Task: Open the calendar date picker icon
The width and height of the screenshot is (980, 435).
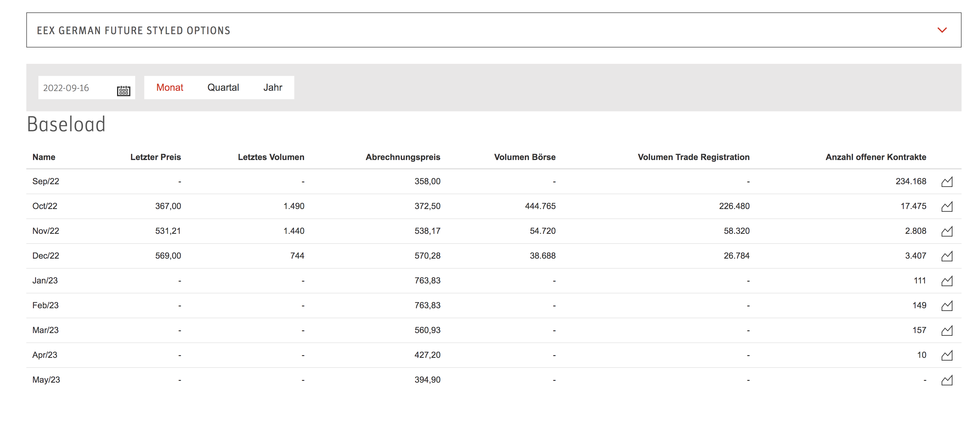Action: click(x=123, y=90)
